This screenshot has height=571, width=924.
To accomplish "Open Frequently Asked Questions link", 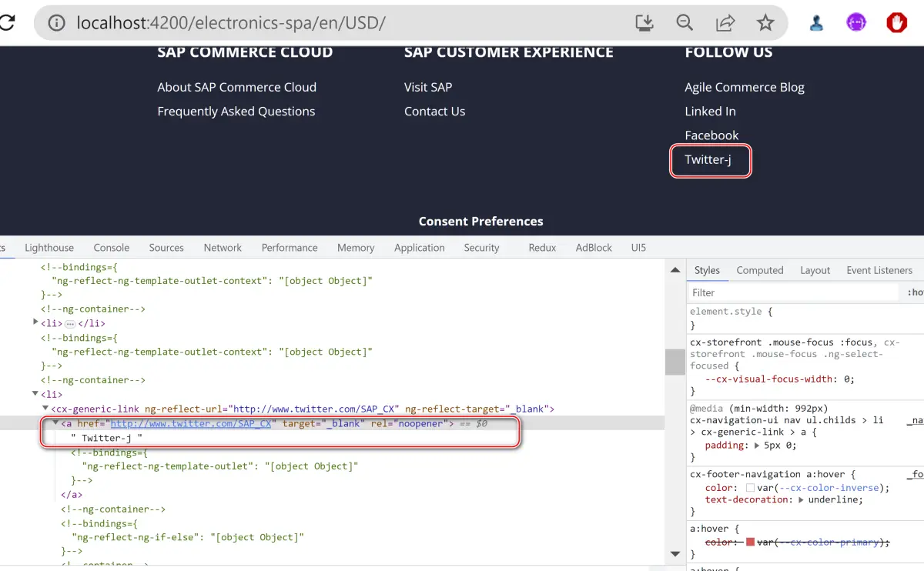I will pyautogui.click(x=236, y=111).
